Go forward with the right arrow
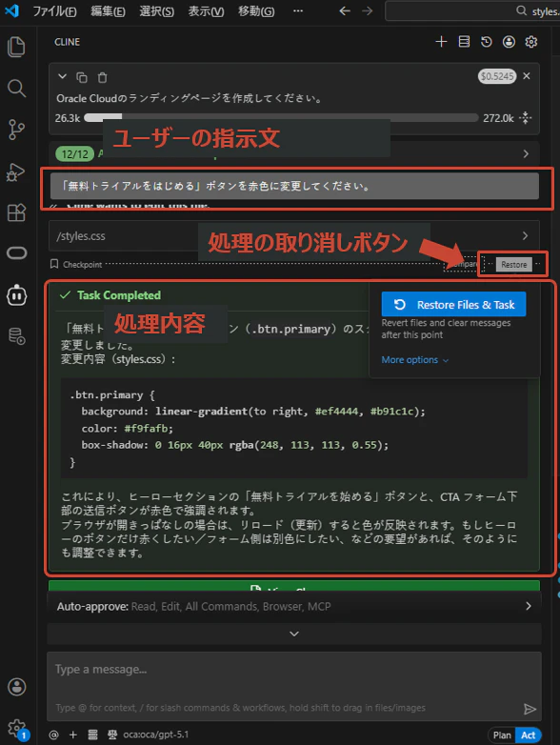 point(368,10)
